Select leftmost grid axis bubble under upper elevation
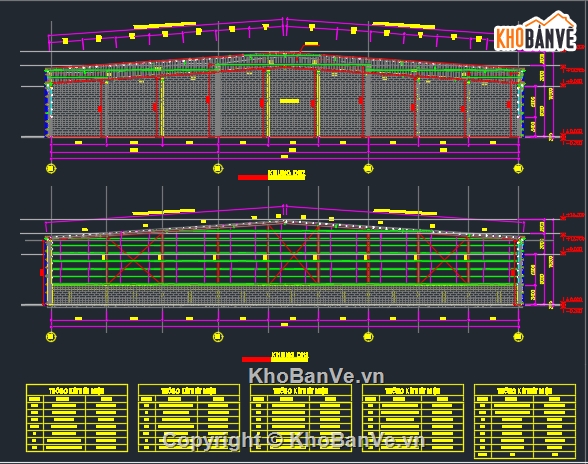 tap(51, 168)
